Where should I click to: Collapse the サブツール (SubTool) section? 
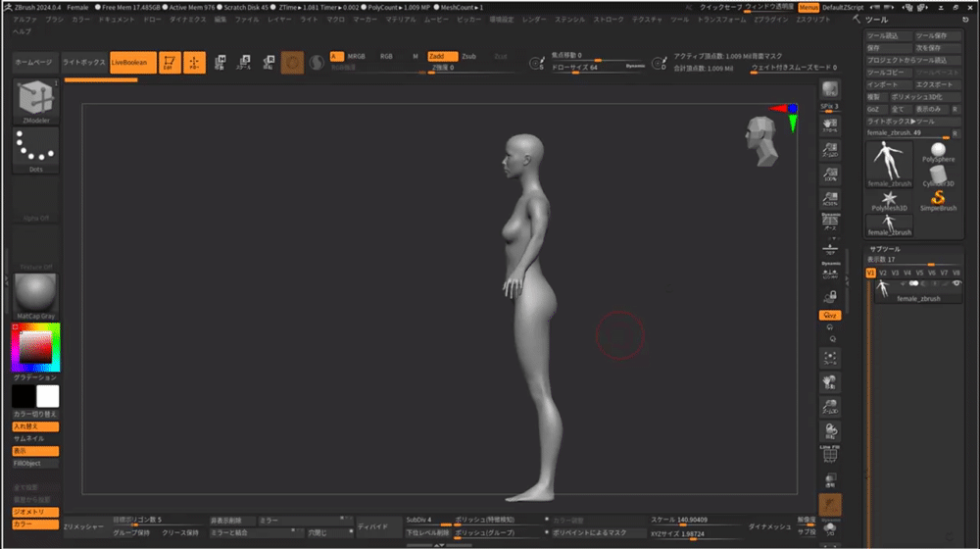coord(884,249)
